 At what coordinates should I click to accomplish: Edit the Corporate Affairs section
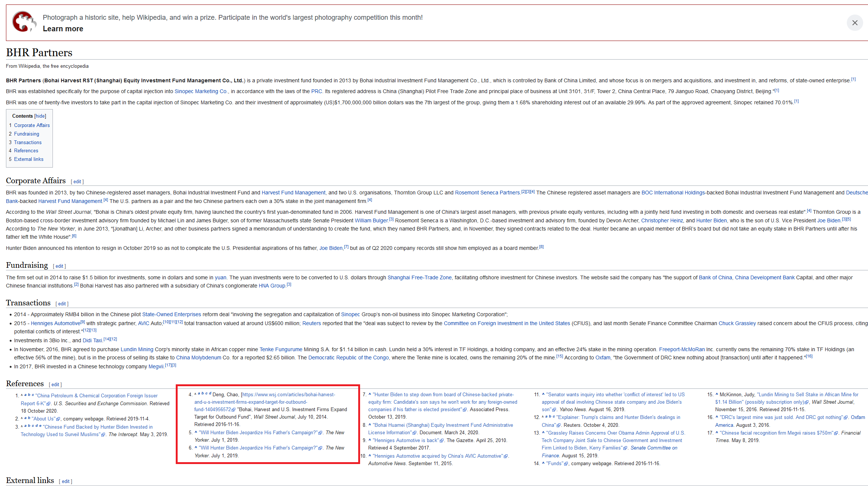(77, 182)
